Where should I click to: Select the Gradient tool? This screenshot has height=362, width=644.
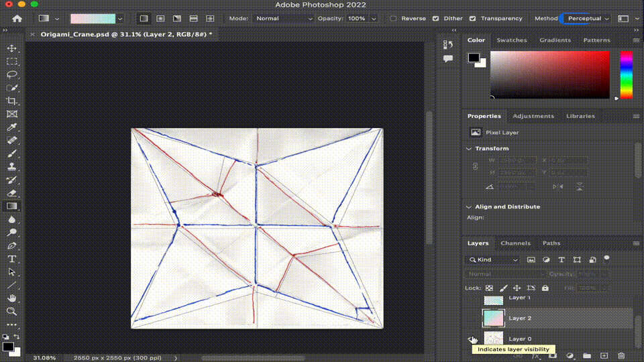(x=12, y=206)
